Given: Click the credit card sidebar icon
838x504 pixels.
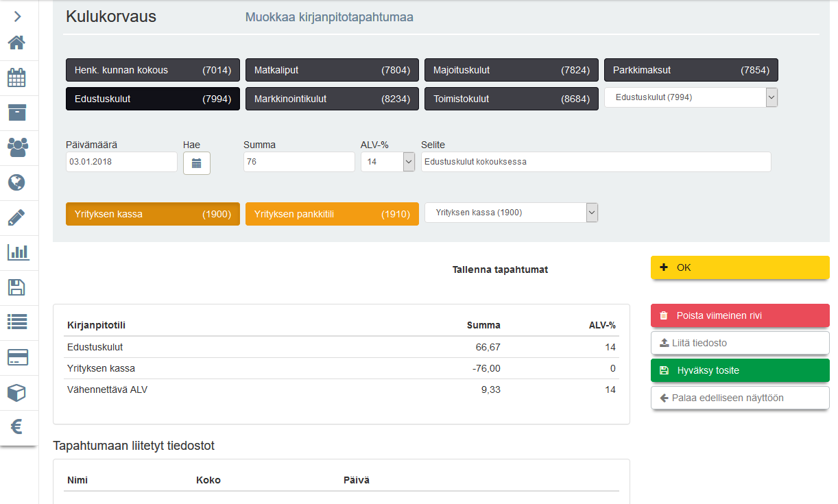Looking at the screenshot, I should click(17, 357).
